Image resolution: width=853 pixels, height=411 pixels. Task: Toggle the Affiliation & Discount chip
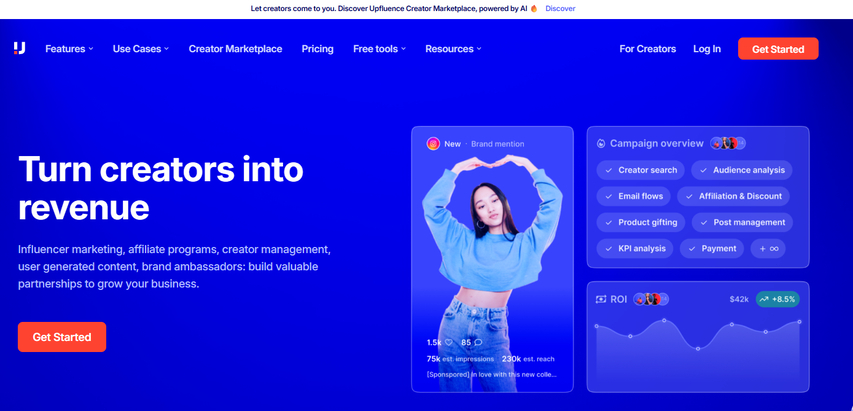click(x=733, y=196)
